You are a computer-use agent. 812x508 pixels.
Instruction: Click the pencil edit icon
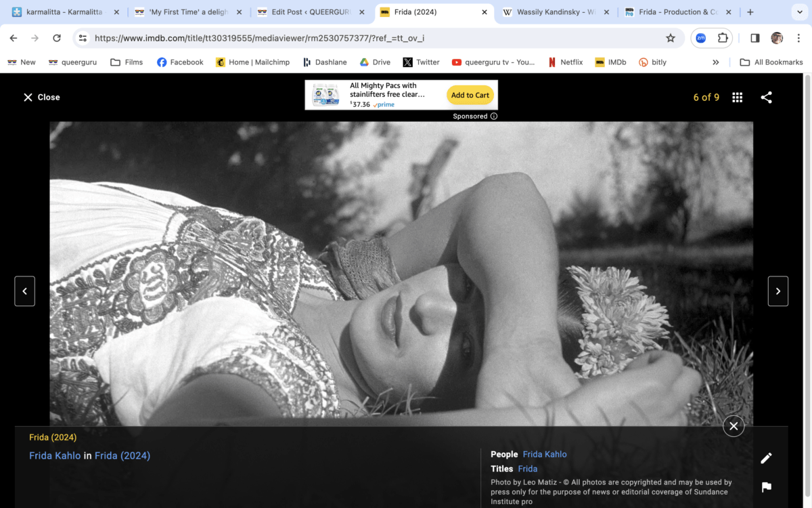(x=766, y=459)
